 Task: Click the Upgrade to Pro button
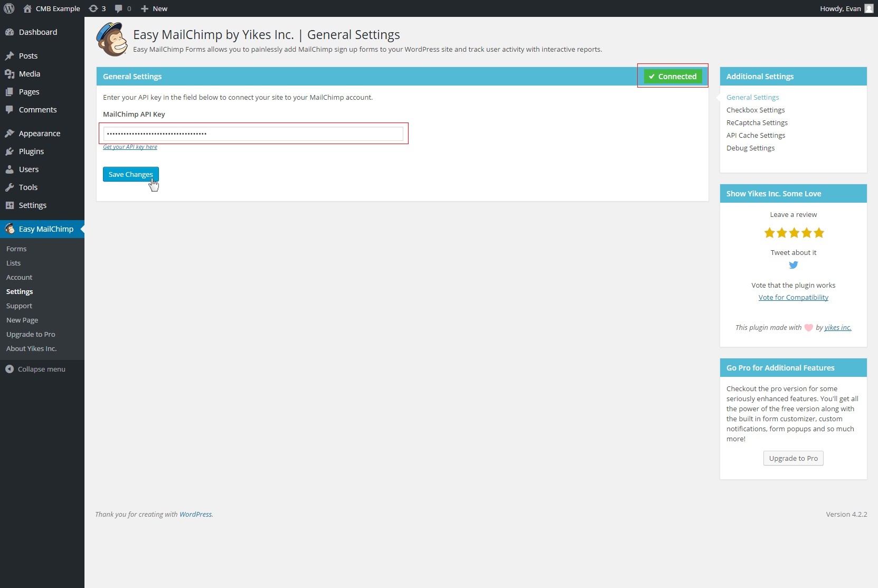(x=793, y=458)
